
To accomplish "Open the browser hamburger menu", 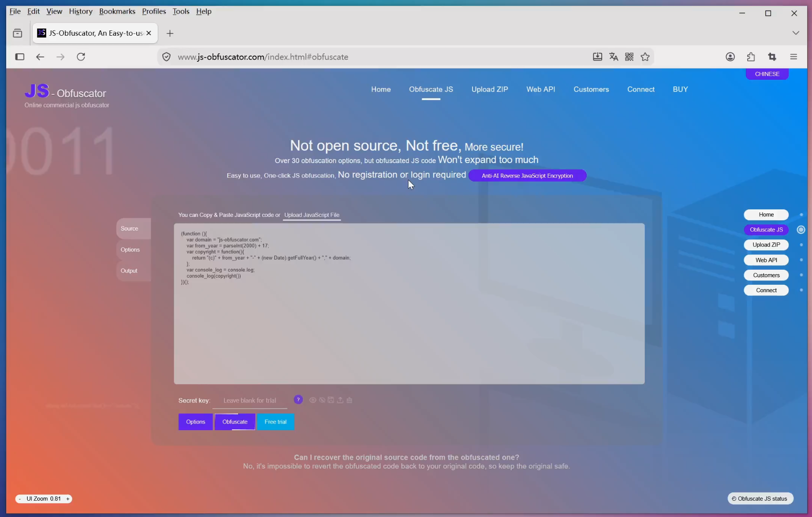I will click(x=793, y=57).
